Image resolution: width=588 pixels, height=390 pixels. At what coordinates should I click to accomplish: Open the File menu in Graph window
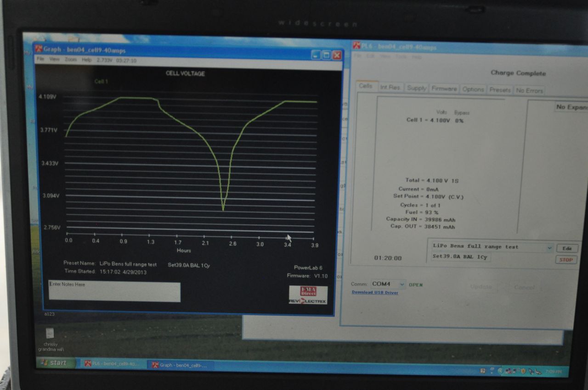40,59
